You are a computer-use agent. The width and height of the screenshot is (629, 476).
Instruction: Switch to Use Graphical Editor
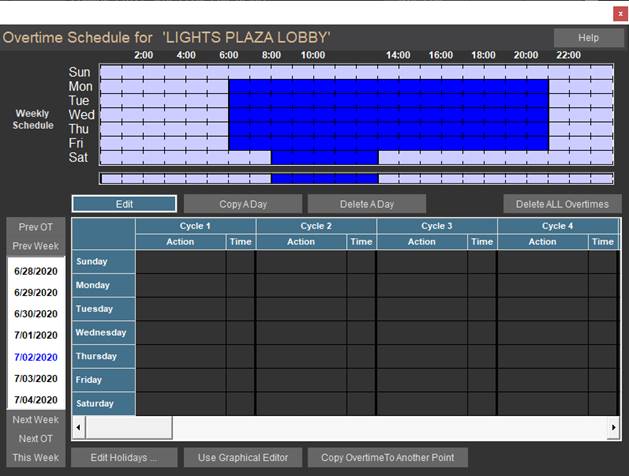[x=243, y=457]
